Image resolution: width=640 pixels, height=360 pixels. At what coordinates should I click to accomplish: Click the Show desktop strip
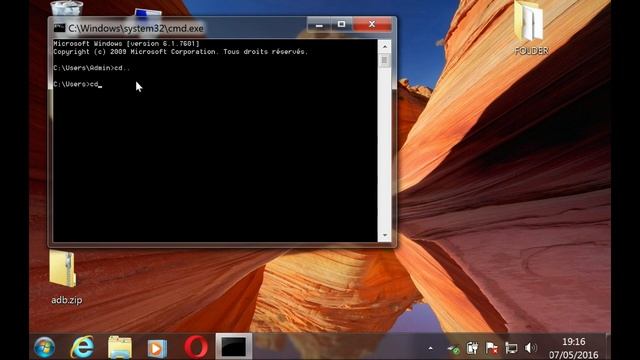(x=608, y=347)
